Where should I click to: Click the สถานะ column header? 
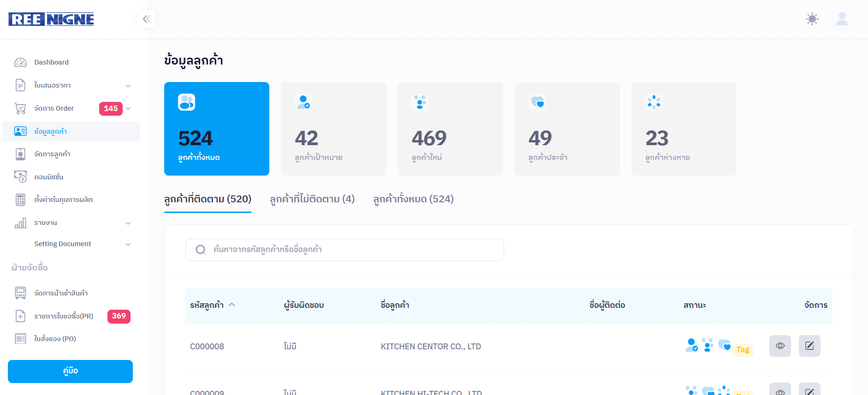(x=695, y=305)
